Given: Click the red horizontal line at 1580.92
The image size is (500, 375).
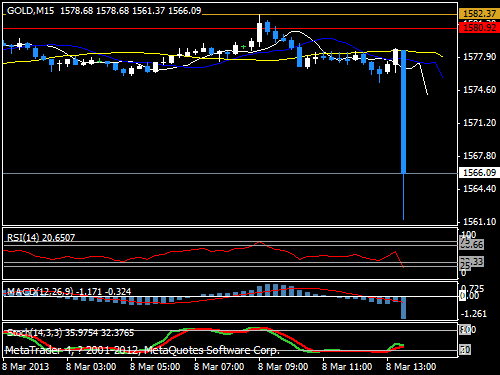Looking at the screenshot, I should click(230, 29).
